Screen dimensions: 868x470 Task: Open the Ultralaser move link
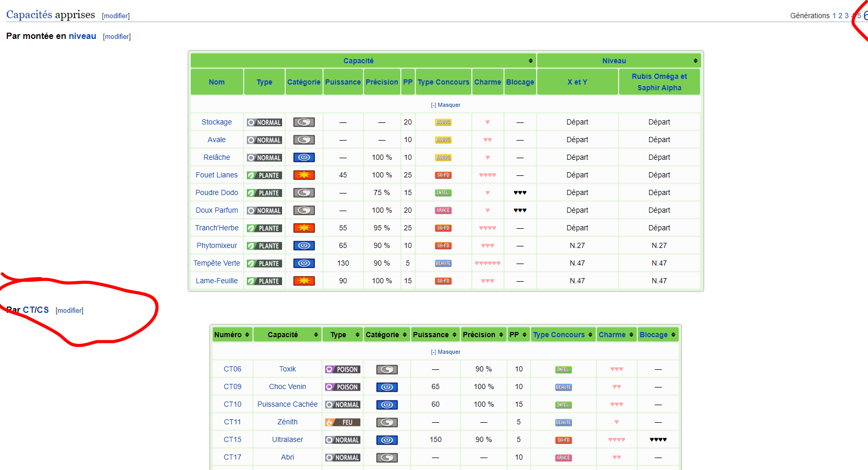point(287,439)
